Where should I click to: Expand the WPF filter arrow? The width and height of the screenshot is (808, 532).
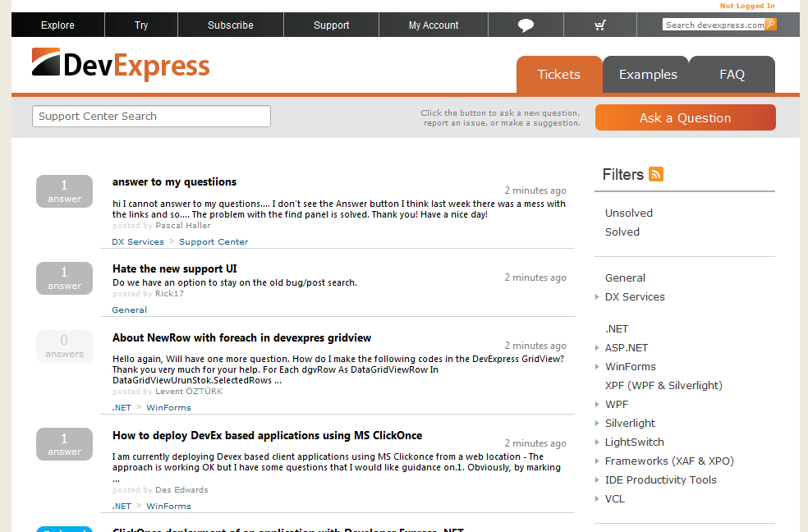597,404
